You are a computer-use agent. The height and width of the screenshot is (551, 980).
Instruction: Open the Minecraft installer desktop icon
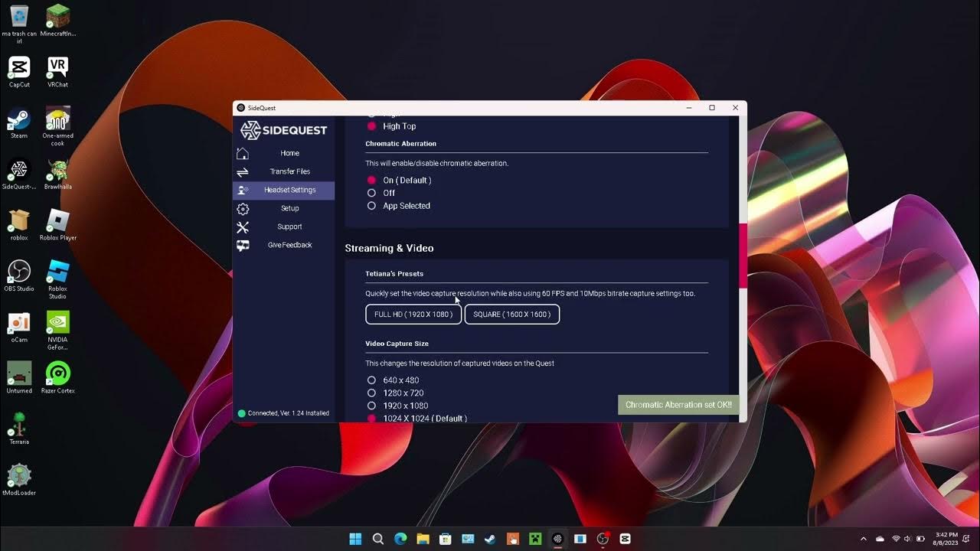point(58,21)
